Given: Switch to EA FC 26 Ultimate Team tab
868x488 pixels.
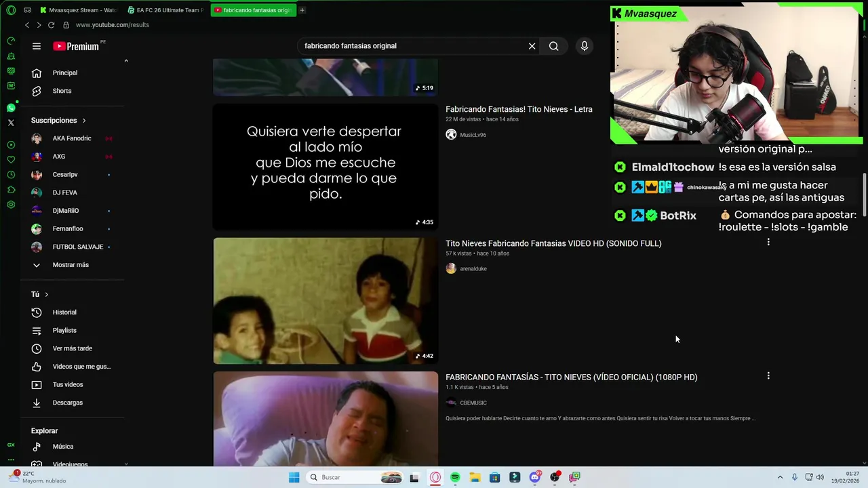Looking at the screenshot, I should click(165, 10).
